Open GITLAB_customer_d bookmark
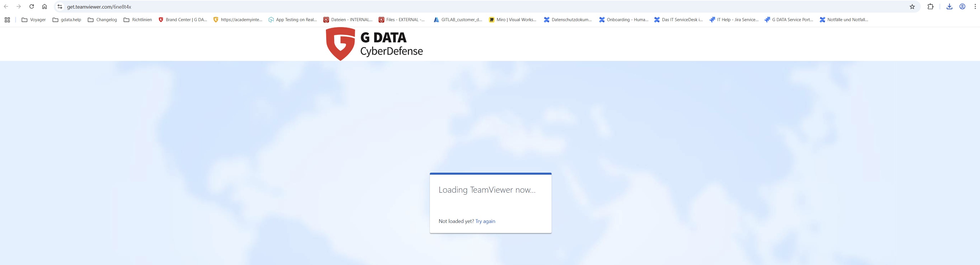The image size is (980, 265). [x=458, y=20]
